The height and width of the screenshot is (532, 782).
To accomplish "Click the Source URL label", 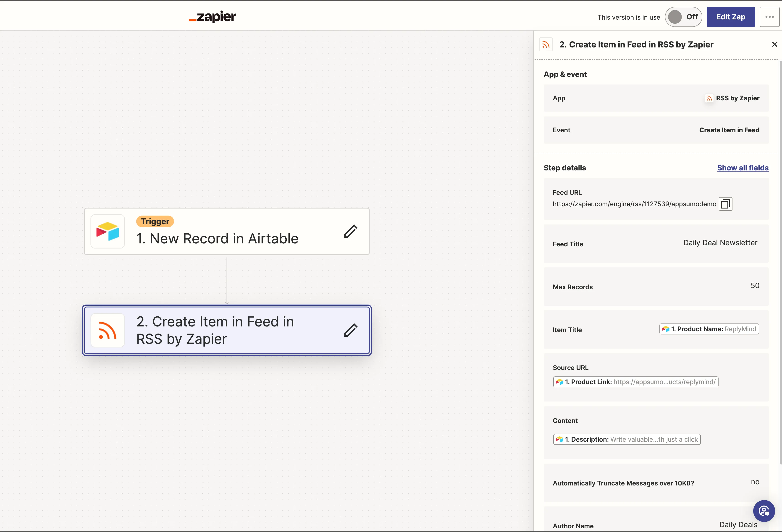I will [x=570, y=368].
